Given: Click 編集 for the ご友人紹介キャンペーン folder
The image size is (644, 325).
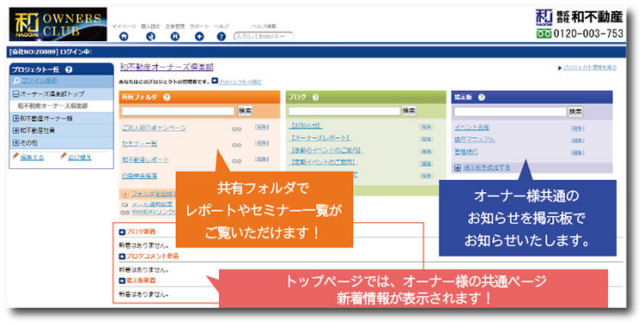Looking at the screenshot, I should [x=262, y=127].
